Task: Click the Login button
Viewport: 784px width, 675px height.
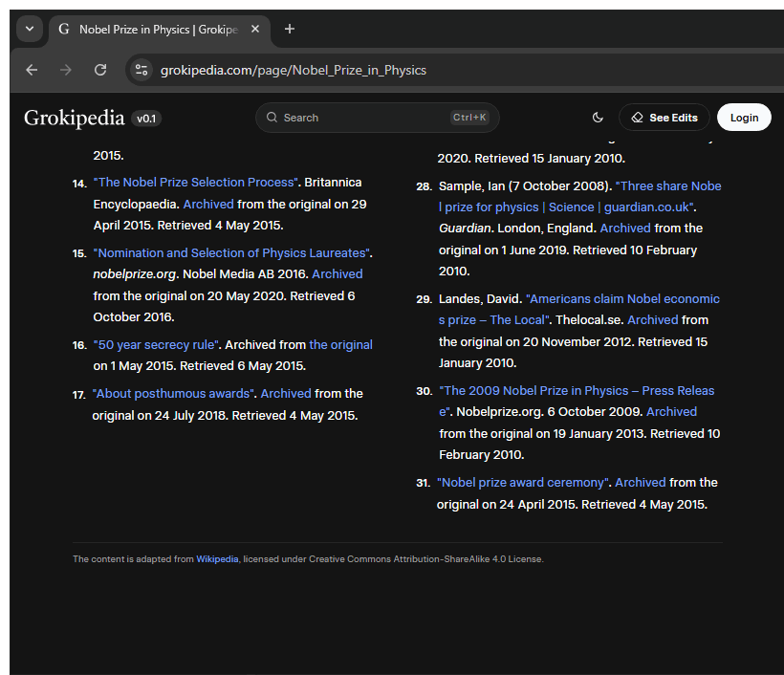Action: (x=744, y=118)
